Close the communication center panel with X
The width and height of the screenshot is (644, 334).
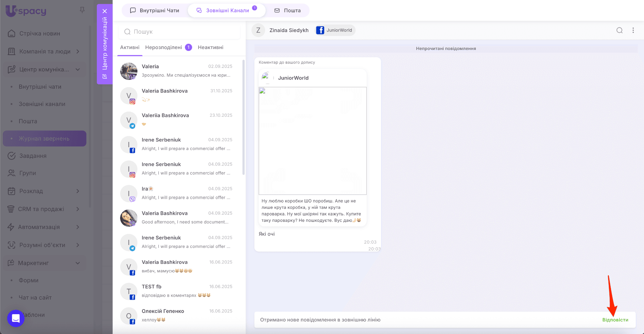pos(105,11)
